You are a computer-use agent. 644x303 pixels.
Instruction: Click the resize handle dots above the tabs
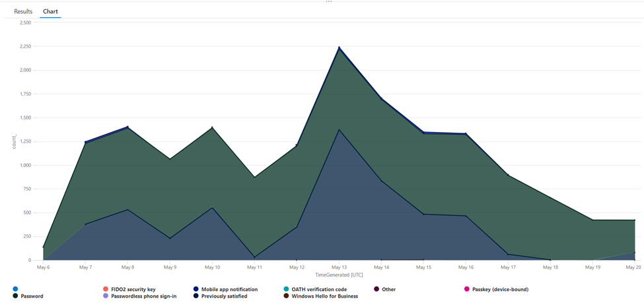[328, 1]
